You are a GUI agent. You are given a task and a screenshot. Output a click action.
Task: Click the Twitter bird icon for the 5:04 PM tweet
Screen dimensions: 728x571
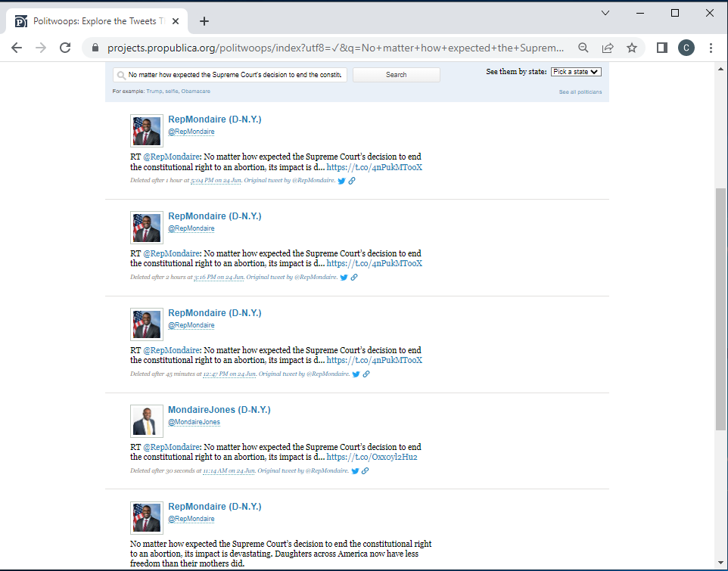pyautogui.click(x=342, y=181)
